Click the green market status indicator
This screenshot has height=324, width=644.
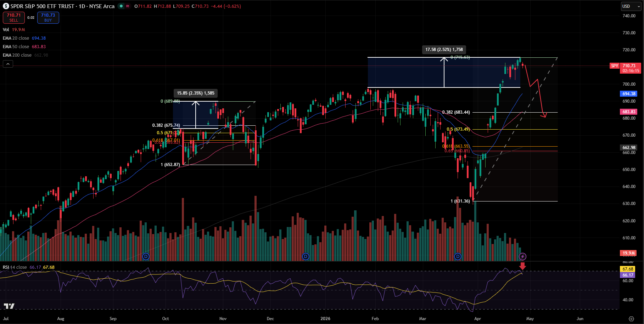(122, 6)
